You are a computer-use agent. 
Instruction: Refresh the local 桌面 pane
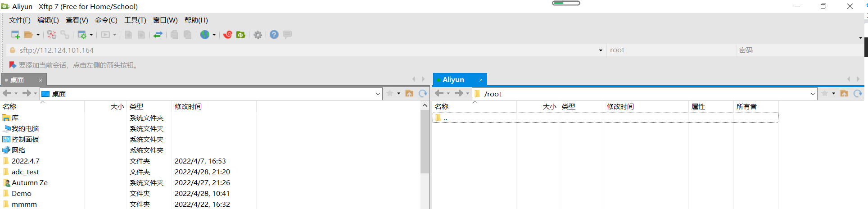click(423, 93)
